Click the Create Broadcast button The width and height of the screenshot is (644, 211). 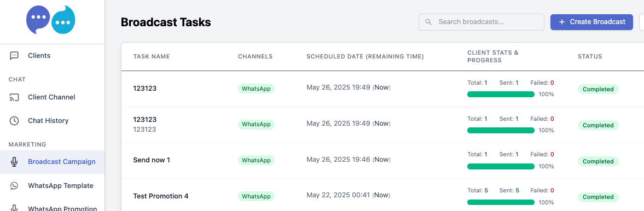(591, 22)
